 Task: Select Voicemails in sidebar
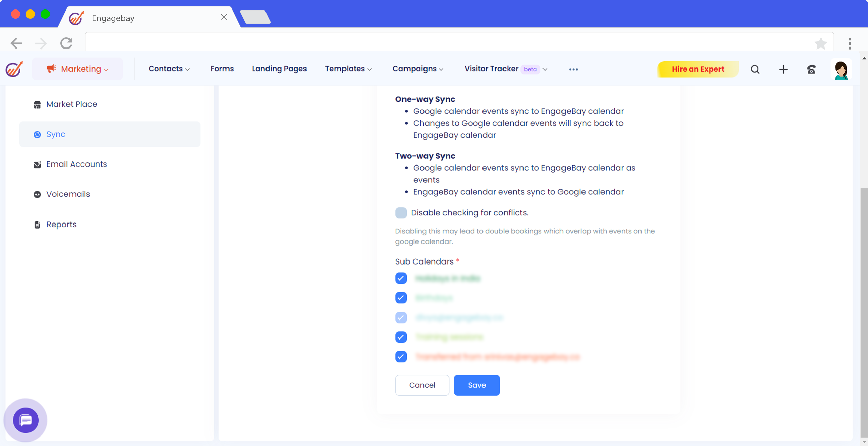coord(110,194)
